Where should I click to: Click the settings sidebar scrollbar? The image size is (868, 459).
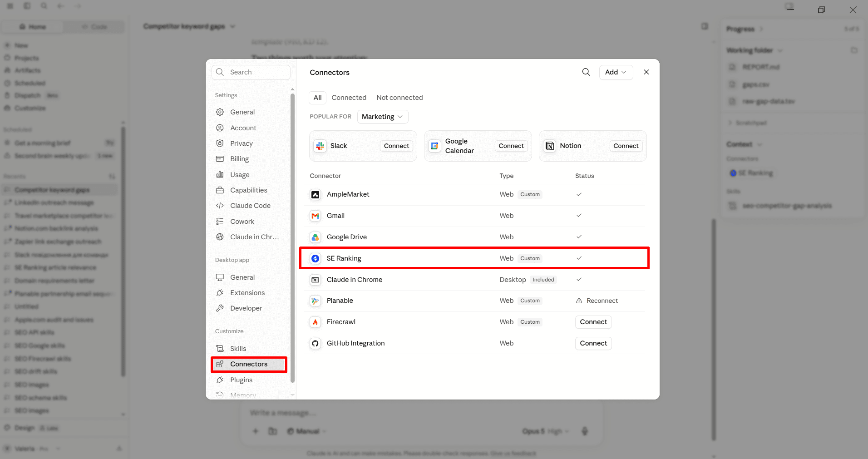pyautogui.click(x=292, y=237)
